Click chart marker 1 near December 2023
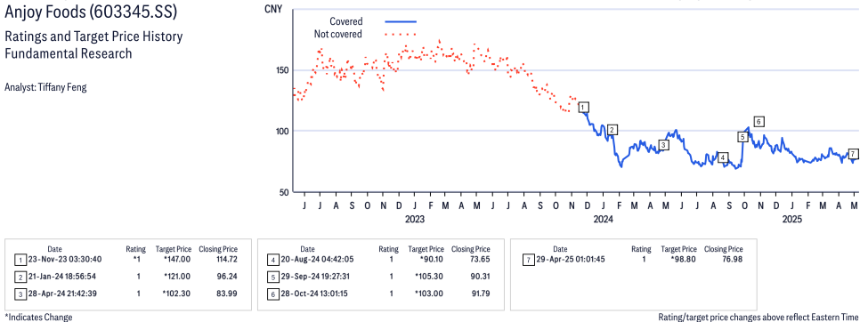Screen dimensions: 868x322 583,108
